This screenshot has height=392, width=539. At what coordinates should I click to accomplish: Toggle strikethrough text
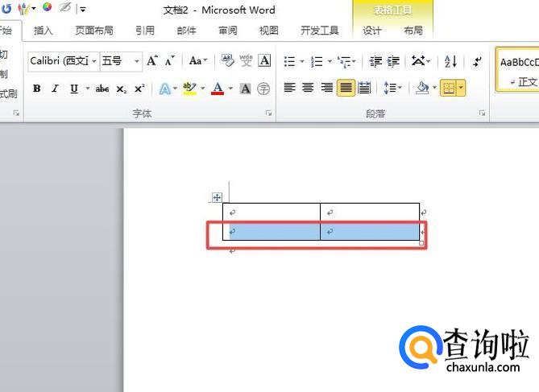(102, 89)
